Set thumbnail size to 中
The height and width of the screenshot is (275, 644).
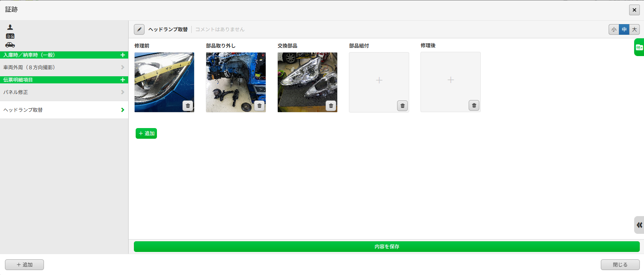coord(624,29)
